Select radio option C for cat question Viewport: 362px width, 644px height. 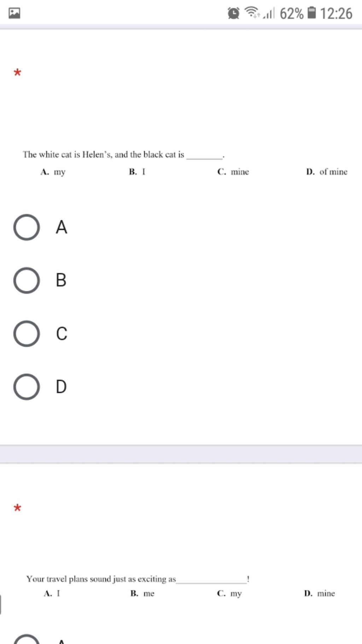pos(27,334)
